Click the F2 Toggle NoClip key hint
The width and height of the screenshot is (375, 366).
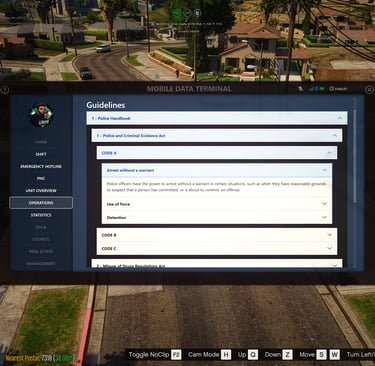pyautogui.click(x=176, y=355)
